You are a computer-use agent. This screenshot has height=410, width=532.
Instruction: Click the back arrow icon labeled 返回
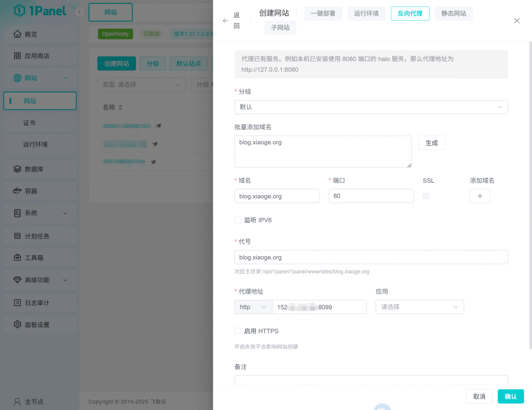click(x=226, y=21)
